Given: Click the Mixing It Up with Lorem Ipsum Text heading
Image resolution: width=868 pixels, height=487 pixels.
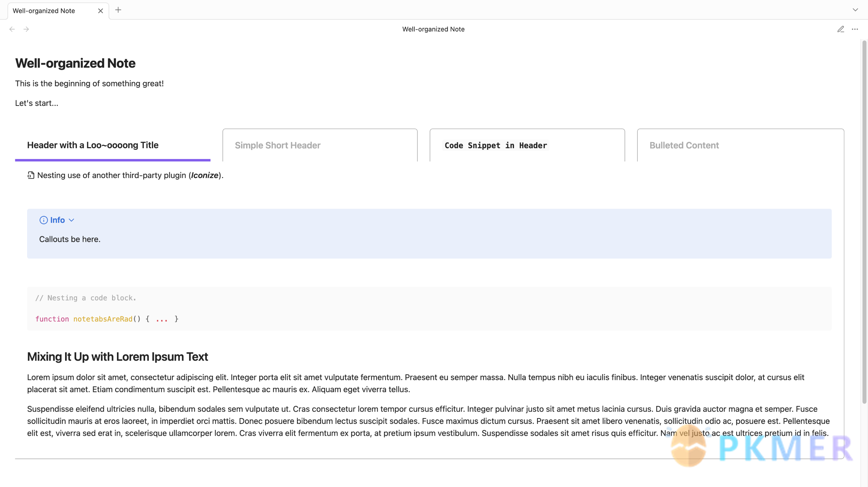Looking at the screenshot, I should coord(117,357).
